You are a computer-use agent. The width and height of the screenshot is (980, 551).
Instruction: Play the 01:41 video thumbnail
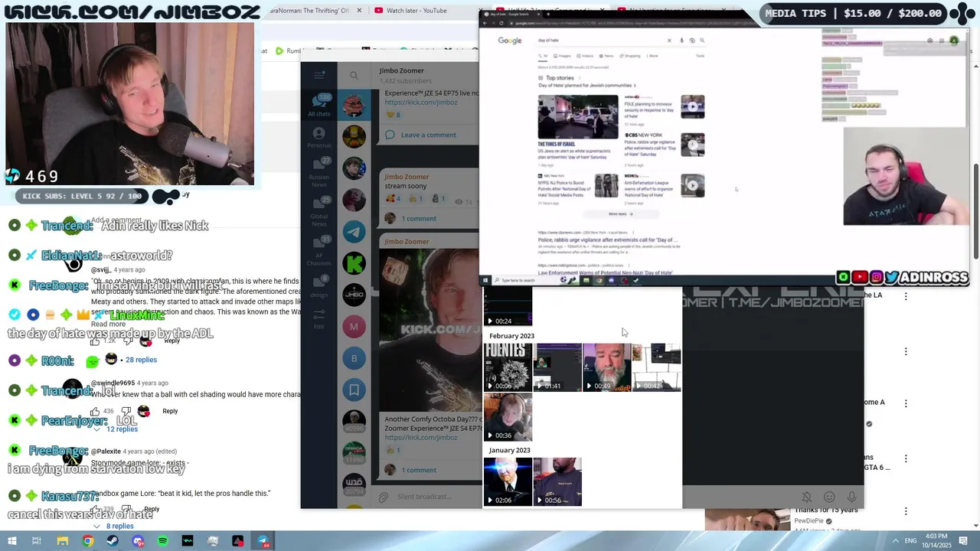pos(557,367)
